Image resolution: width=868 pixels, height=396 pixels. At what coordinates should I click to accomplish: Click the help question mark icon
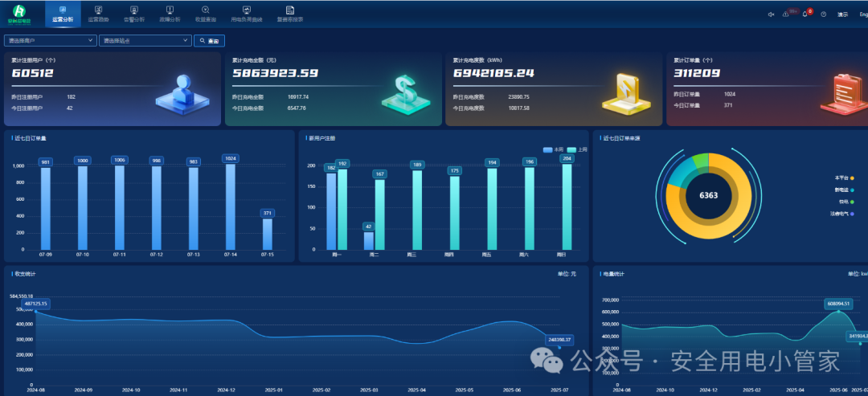point(824,14)
